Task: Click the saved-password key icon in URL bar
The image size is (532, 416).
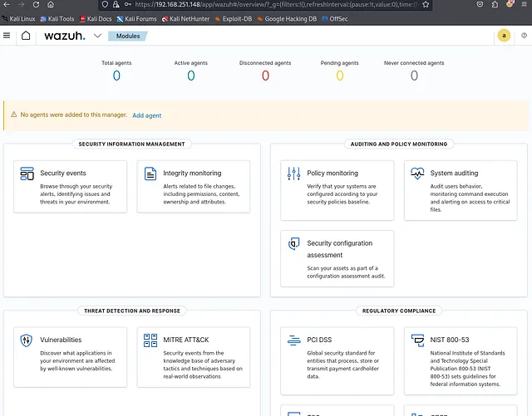Action: pyautogui.click(x=127, y=4)
